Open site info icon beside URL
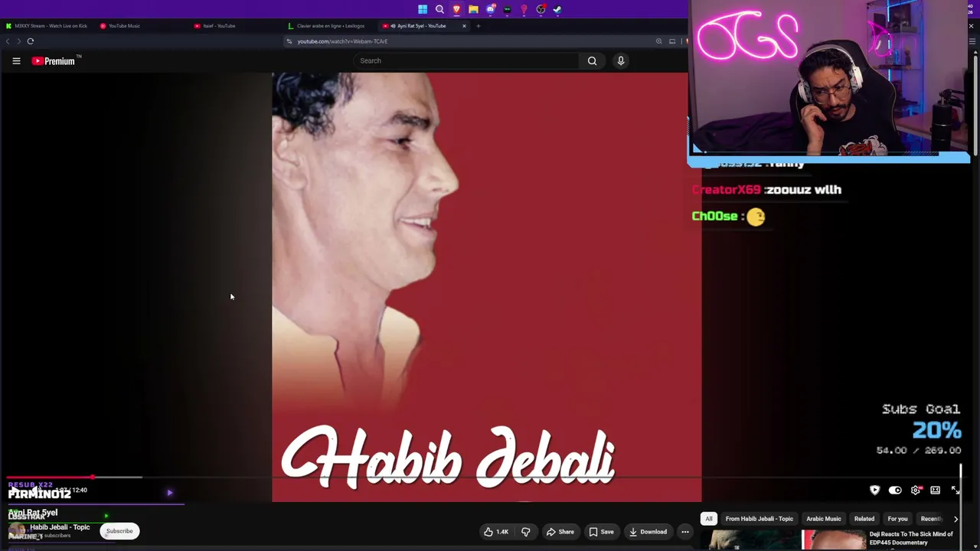This screenshot has height=551, width=980. (289, 41)
